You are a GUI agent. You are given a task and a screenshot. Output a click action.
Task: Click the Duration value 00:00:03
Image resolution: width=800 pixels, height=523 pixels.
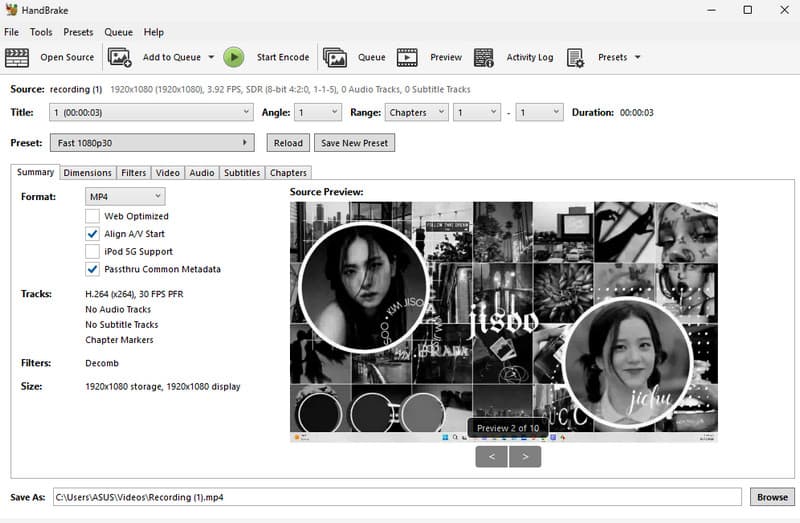pyautogui.click(x=636, y=112)
